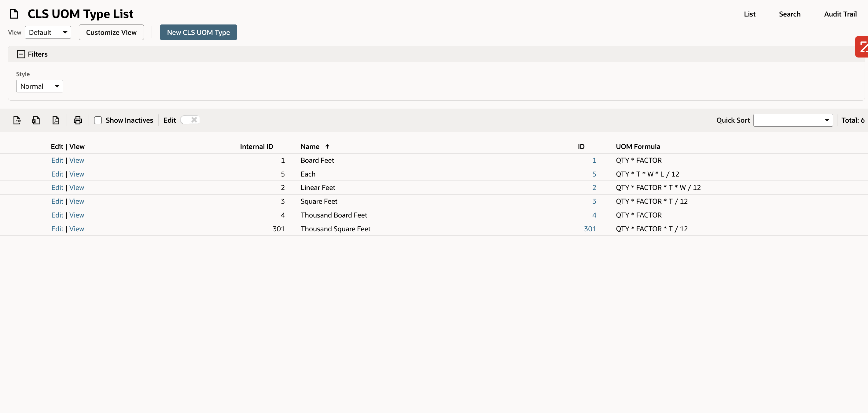Open the View Default dropdown
868x413 pixels.
[x=48, y=32]
